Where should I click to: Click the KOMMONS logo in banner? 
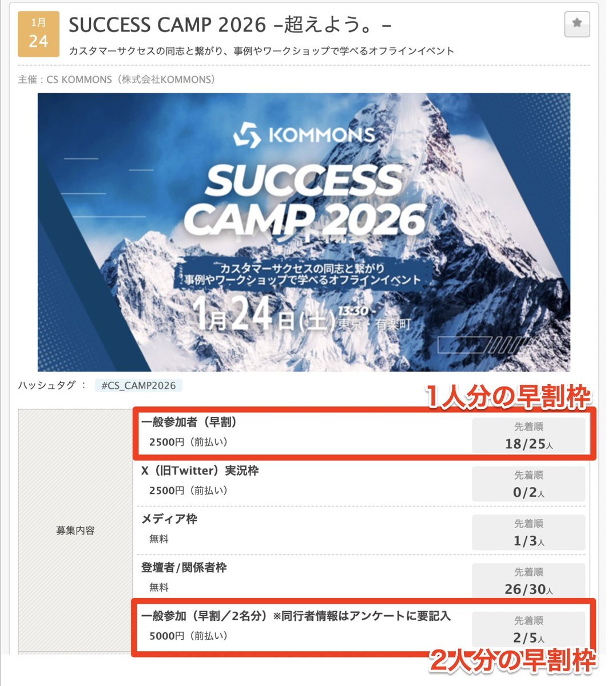coord(304,135)
